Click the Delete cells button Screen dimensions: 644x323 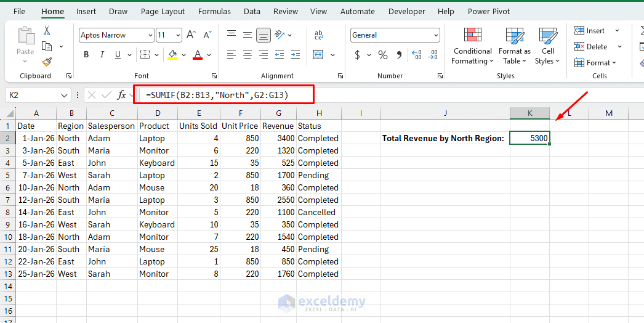[x=591, y=46]
